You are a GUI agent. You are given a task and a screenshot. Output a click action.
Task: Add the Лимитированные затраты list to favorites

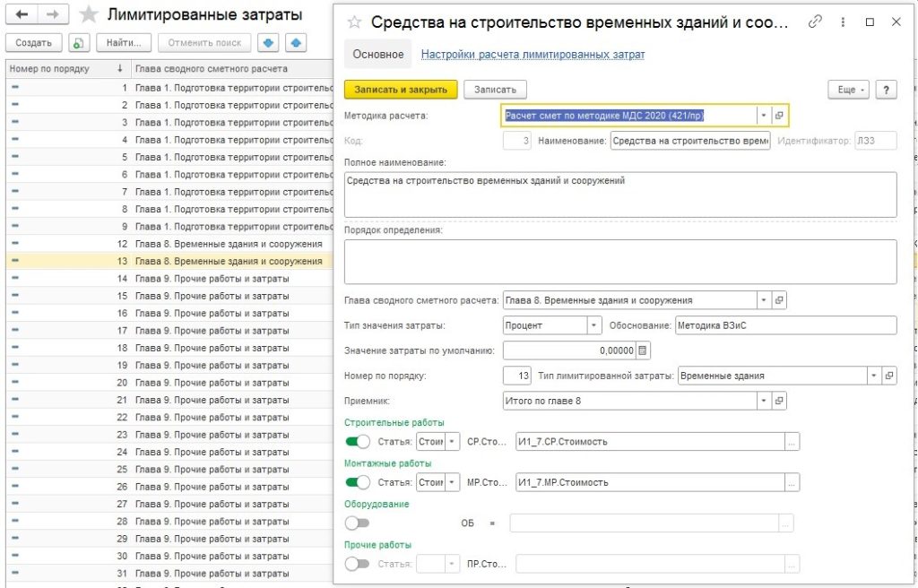[89, 15]
